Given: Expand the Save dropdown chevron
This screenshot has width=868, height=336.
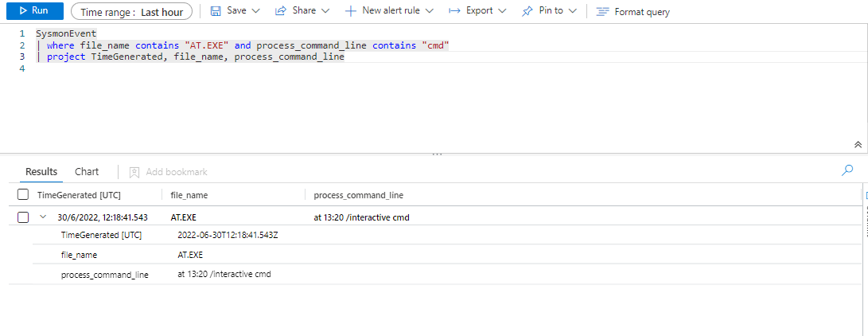Looking at the screenshot, I should [x=255, y=11].
